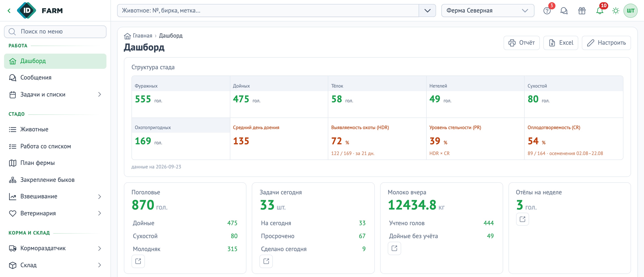The width and height of the screenshot is (644, 277).
Task: Open external link in Задачи сегодня card
Action: click(x=266, y=261)
